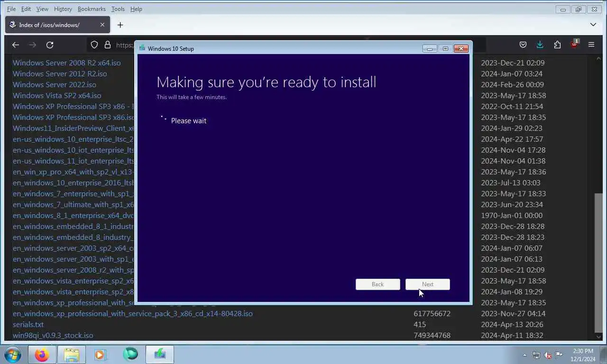Click Next in Windows 10 Setup
607x364 pixels.
[x=428, y=284]
